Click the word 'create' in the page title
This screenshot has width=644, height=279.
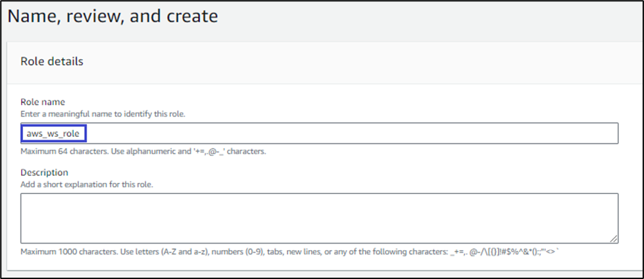point(191,16)
